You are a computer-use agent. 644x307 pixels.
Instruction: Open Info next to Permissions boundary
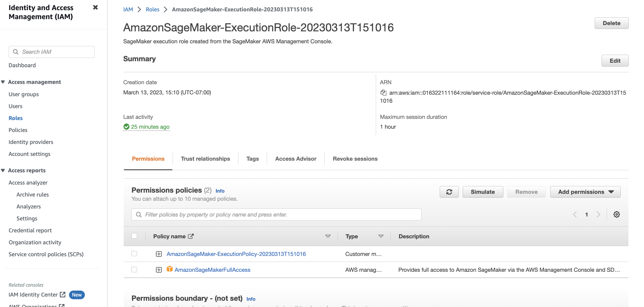251,299
